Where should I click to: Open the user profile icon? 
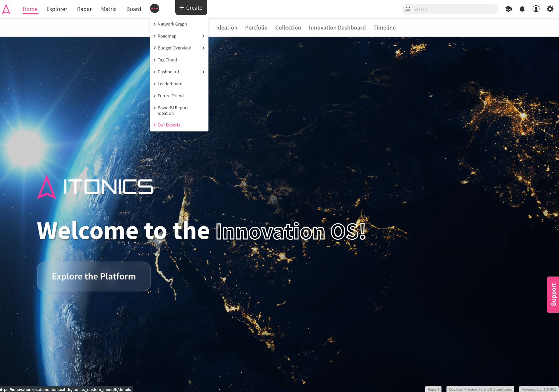pos(536,9)
